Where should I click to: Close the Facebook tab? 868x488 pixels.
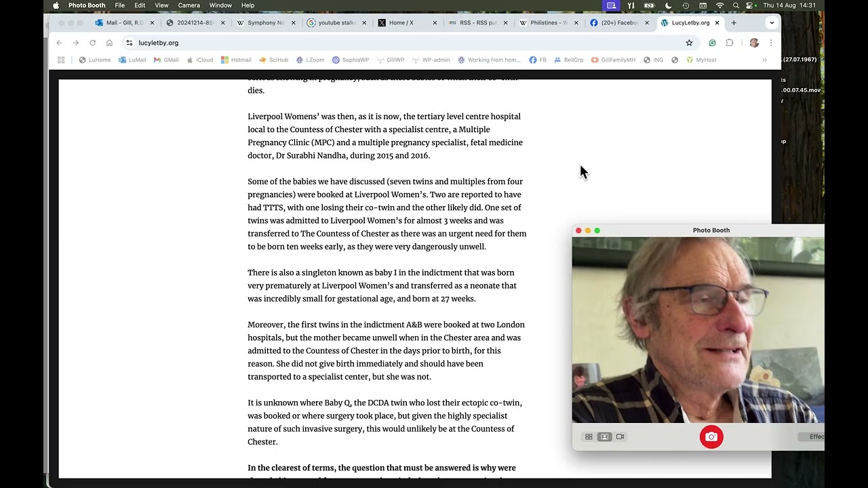point(646,22)
